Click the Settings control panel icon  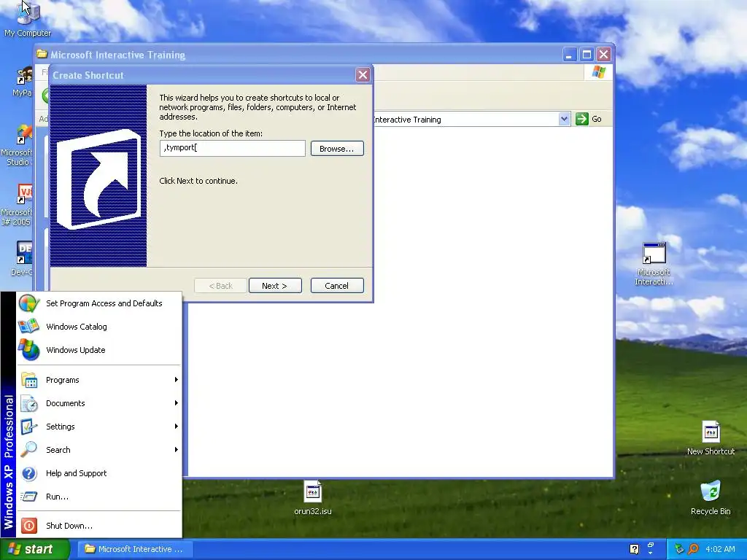pyautogui.click(x=29, y=427)
